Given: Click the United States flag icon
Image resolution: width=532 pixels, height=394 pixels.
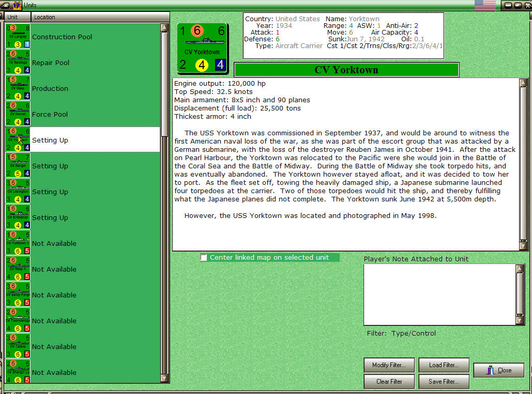Looking at the screenshot, I should [x=485, y=5].
